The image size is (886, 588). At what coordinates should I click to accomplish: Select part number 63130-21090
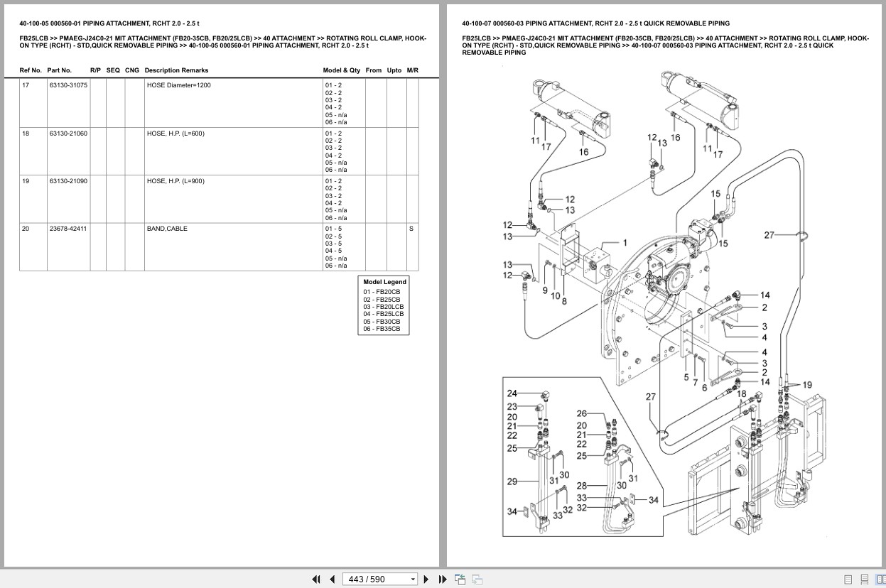point(68,181)
